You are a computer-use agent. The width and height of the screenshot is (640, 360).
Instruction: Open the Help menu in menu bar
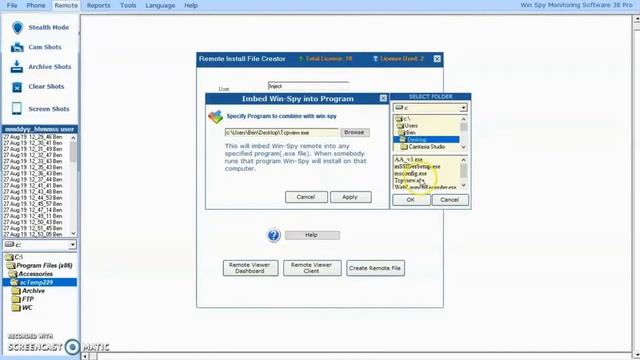click(191, 5)
